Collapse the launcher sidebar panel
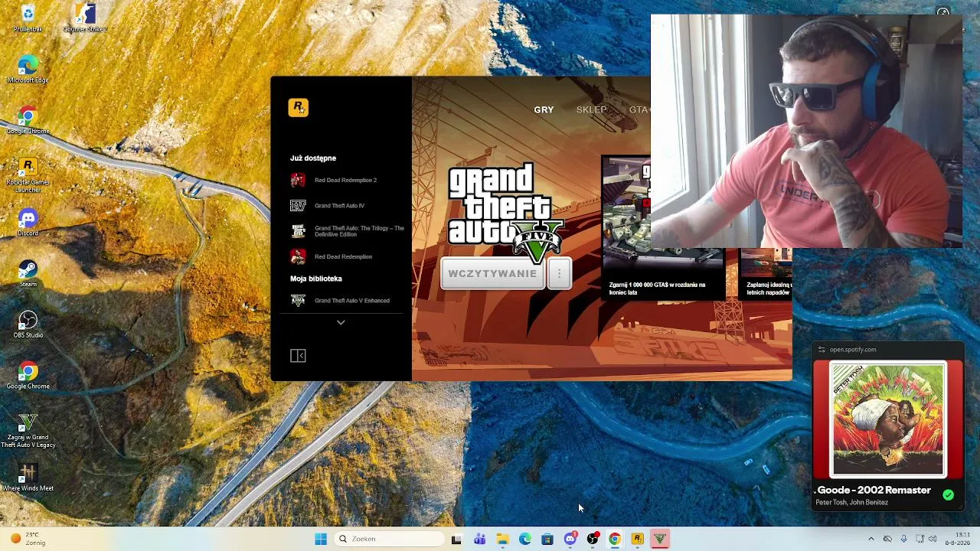980x551 pixels. (298, 356)
